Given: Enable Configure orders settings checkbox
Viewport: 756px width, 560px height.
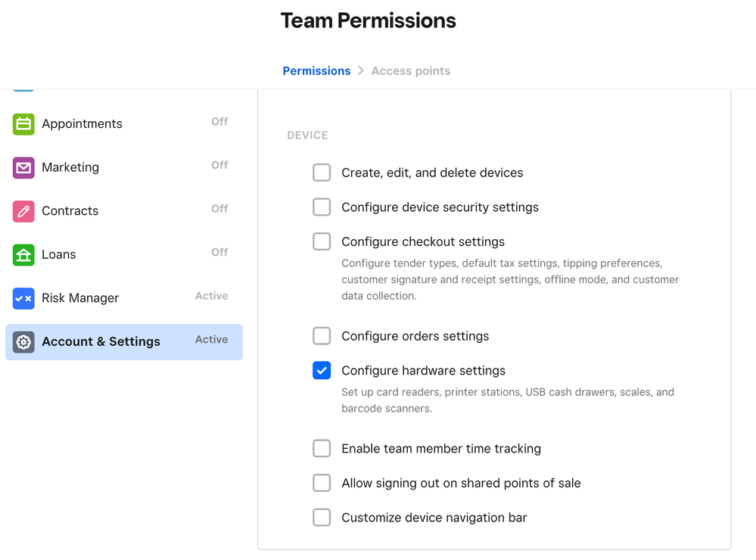Looking at the screenshot, I should click(322, 336).
